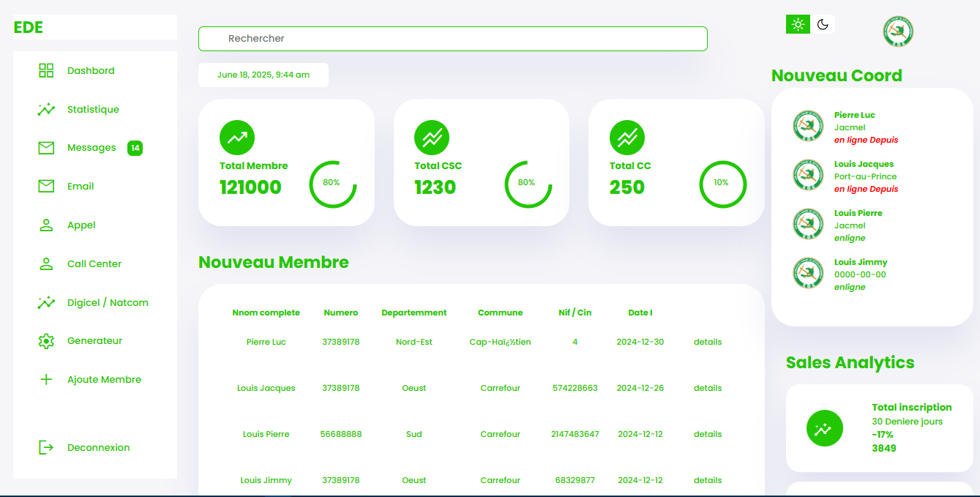Open details link for Pierre Luc row
This screenshot has height=497, width=980.
707,342
